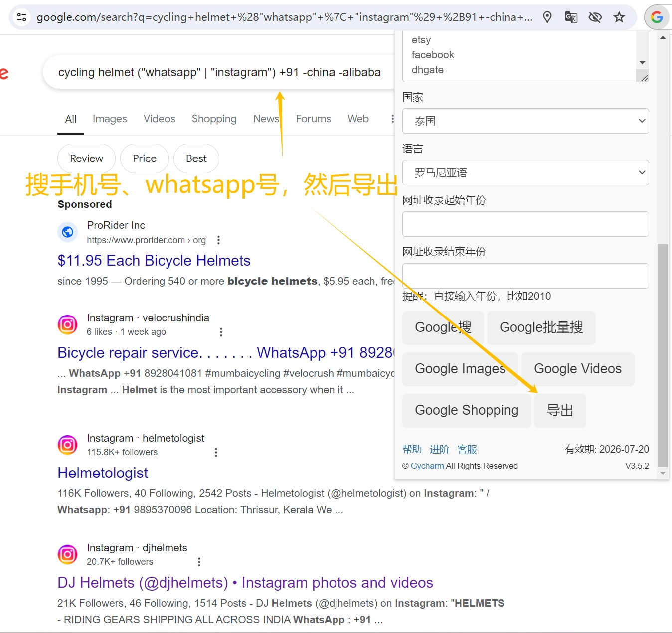Click down arrow of the excluded sites textarea
Viewport: 672px width, 633px height.
642,62
